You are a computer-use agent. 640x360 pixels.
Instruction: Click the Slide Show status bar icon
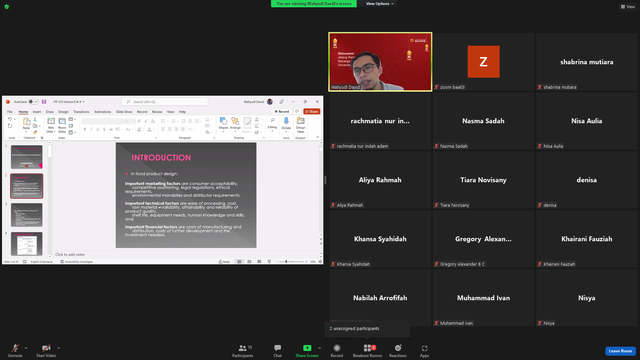pyautogui.click(x=269, y=262)
